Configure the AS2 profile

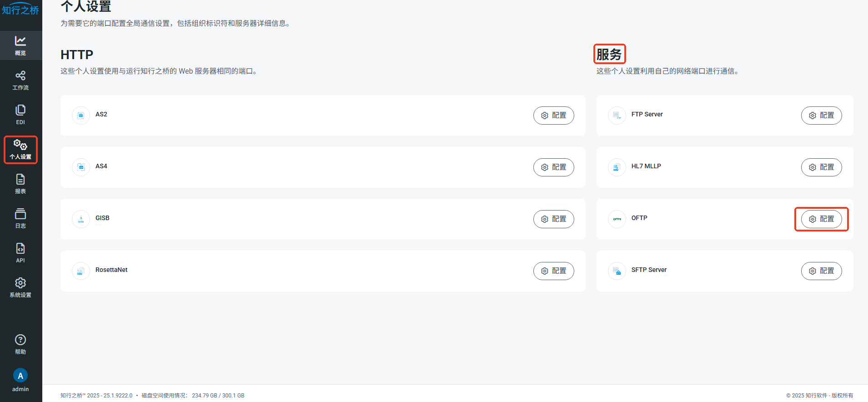coord(553,116)
